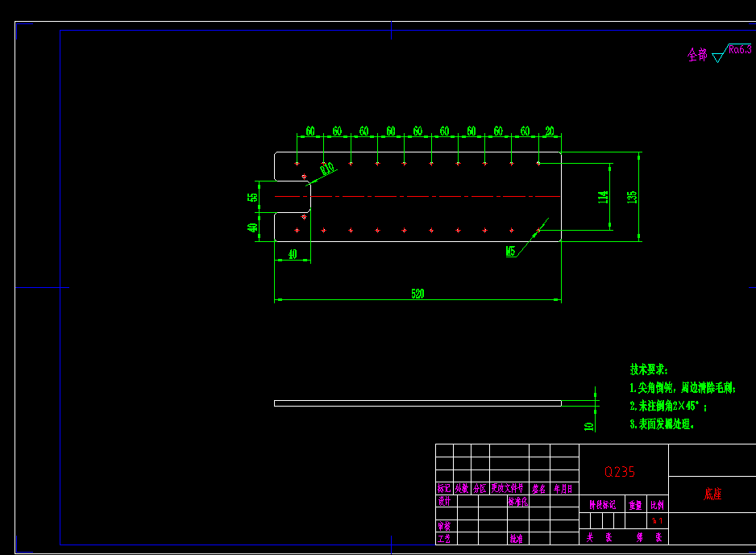Click the 标记 title block cell
The width and height of the screenshot is (756, 555).
(444, 488)
